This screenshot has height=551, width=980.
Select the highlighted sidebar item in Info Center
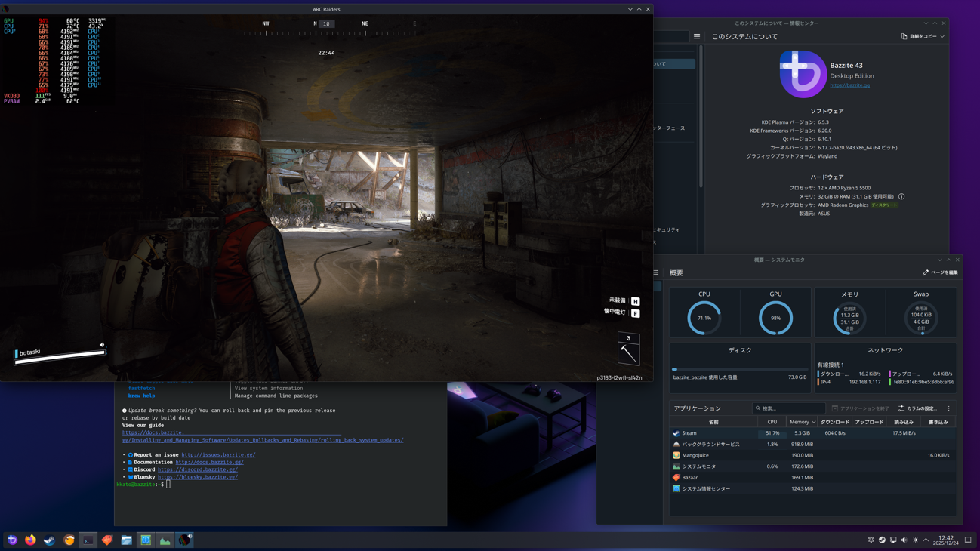click(x=674, y=64)
